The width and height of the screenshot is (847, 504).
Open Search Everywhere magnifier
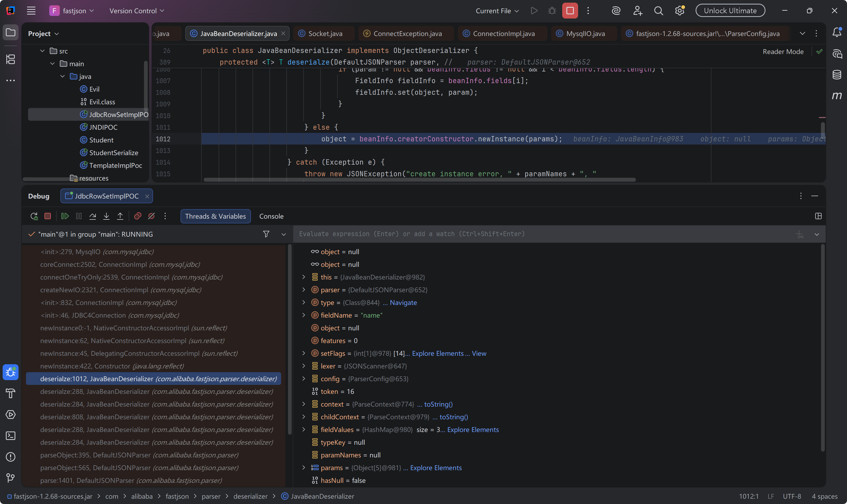(659, 11)
